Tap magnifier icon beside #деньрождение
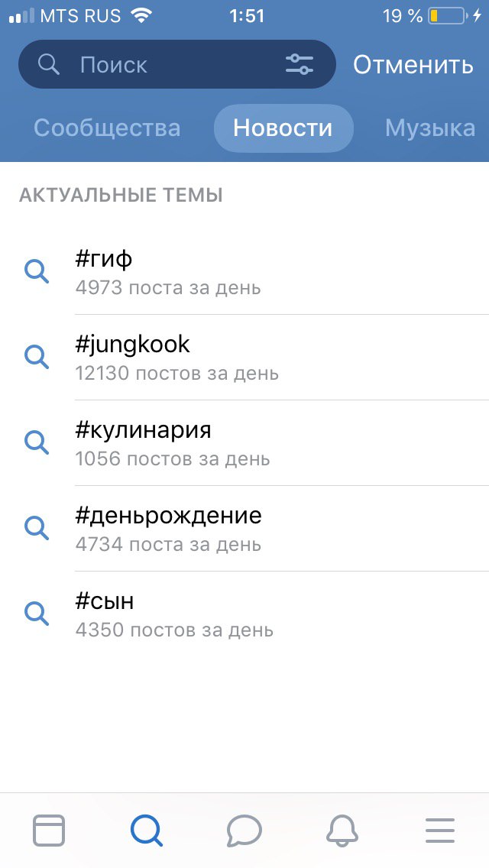 point(37,527)
